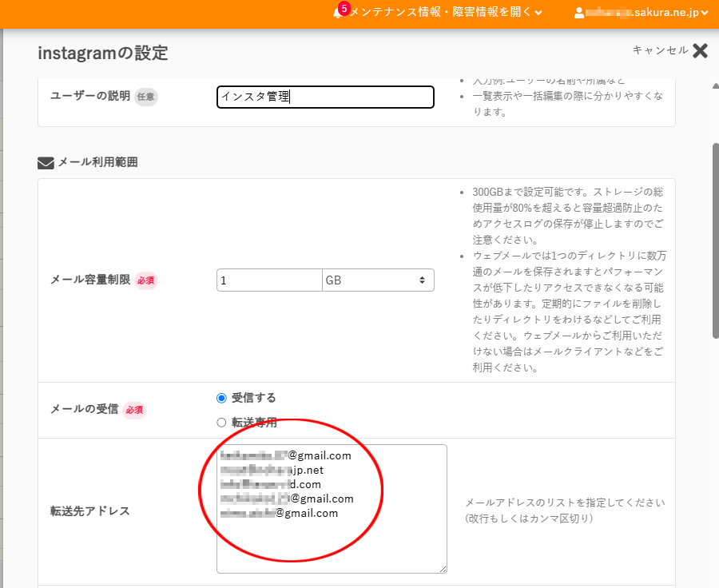Click the scrollbar up arrow

[x=715, y=85]
